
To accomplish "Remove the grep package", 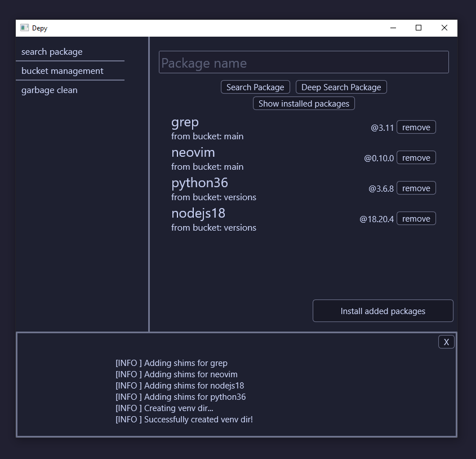I will point(416,127).
